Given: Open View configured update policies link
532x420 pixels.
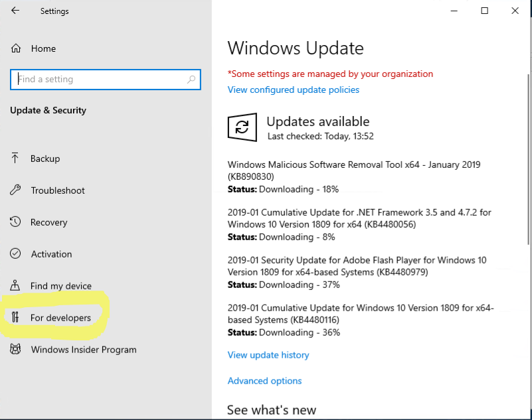Looking at the screenshot, I should tap(294, 90).
